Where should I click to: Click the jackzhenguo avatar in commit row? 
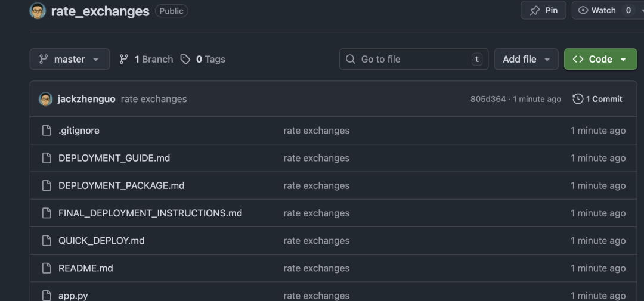pyautogui.click(x=46, y=99)
